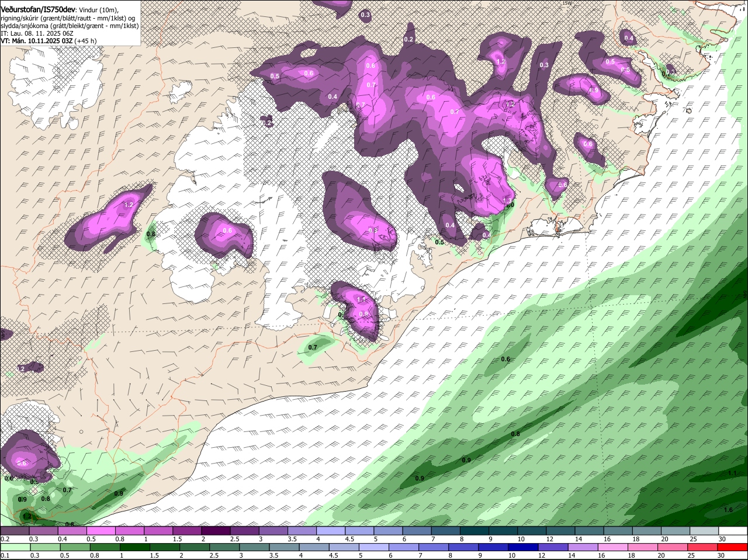
Task: Click the 15W longitude label at map top
Action: click(566, 3)
